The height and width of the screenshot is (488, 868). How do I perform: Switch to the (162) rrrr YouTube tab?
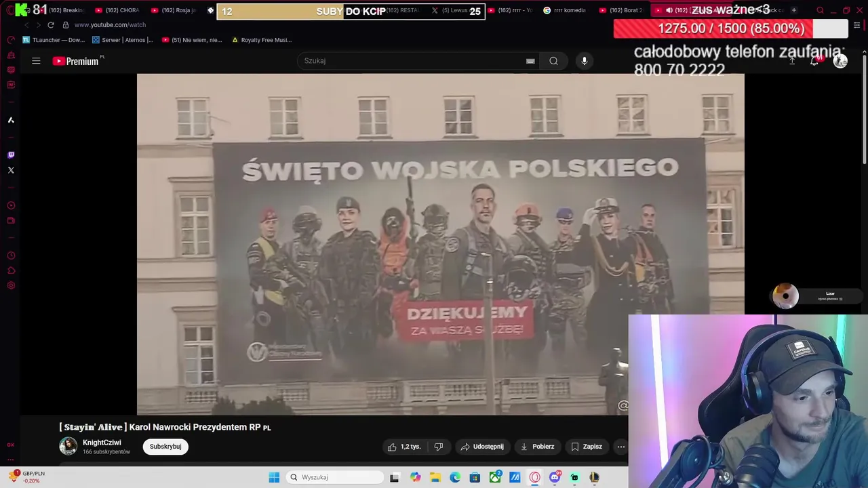511,10
